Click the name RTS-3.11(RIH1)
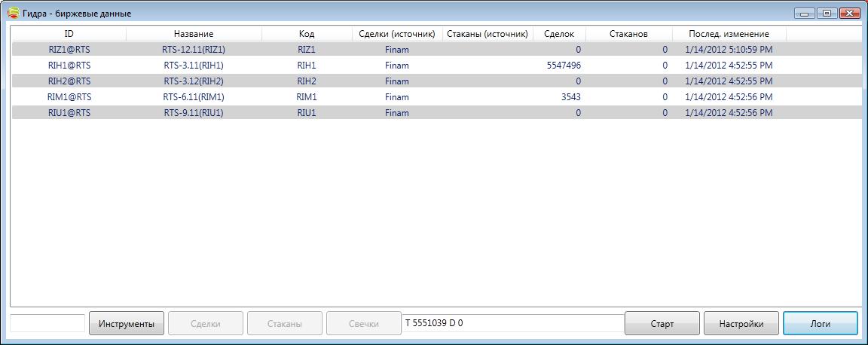Screen dimensions: 868x345 (194, 66)
